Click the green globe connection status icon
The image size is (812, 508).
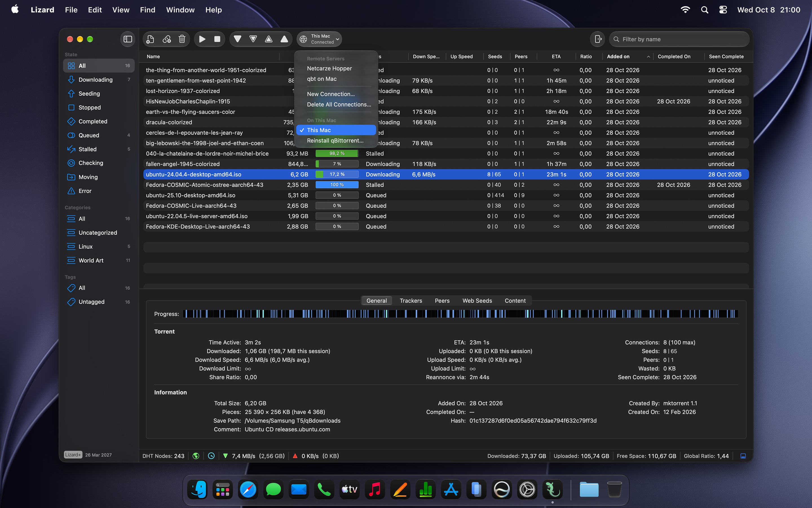click(196, 456)
